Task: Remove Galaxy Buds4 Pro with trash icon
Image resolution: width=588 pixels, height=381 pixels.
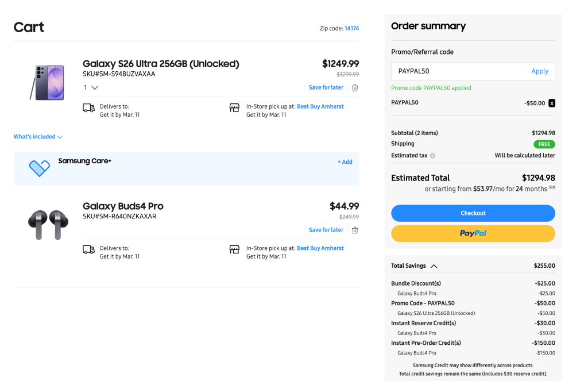Action: point(355,230)
